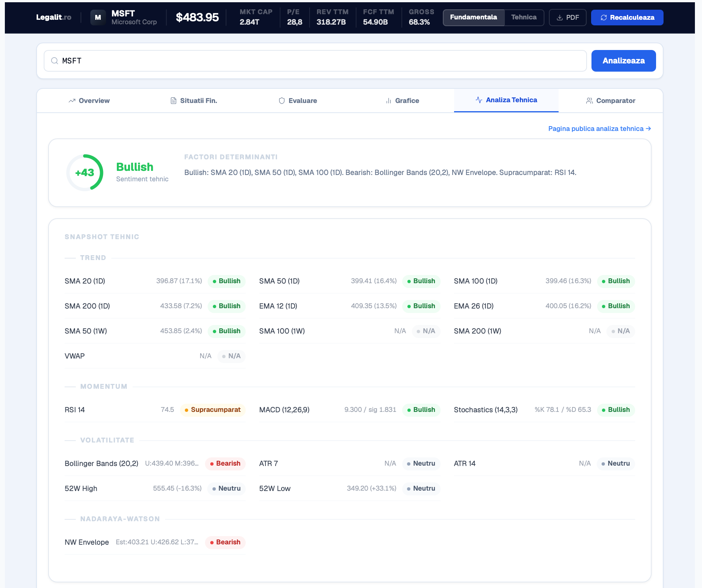Click the RSI 14 Supracumparat badge

click(212, 410)
